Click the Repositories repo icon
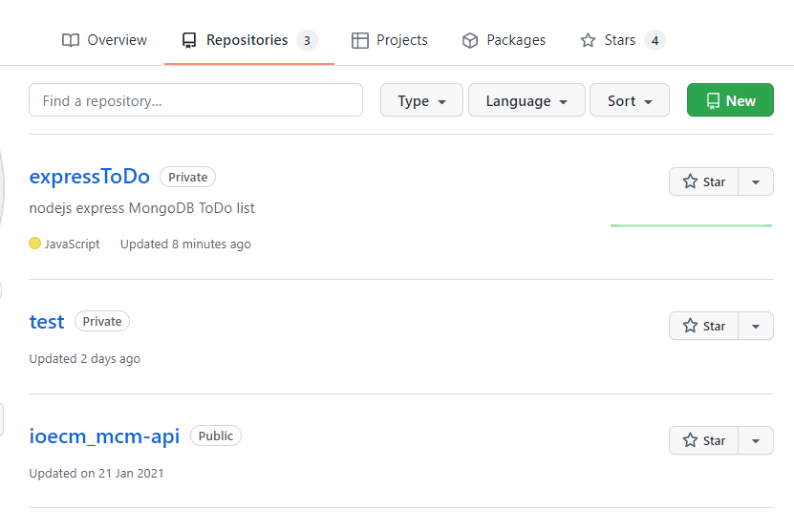Screen dimensions: 794x532 tap(189, 40)
